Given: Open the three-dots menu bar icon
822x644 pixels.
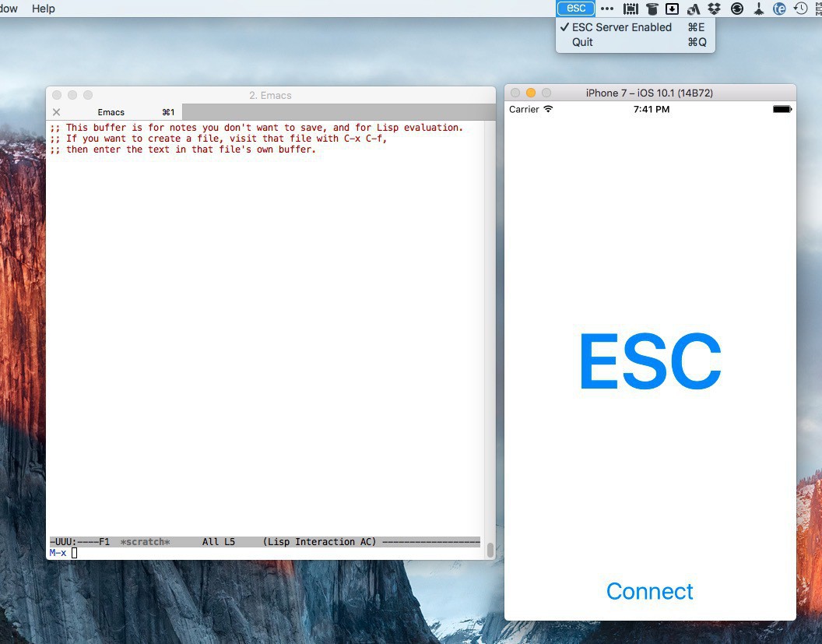Looking at the screenshot, I should click(607, 9).
